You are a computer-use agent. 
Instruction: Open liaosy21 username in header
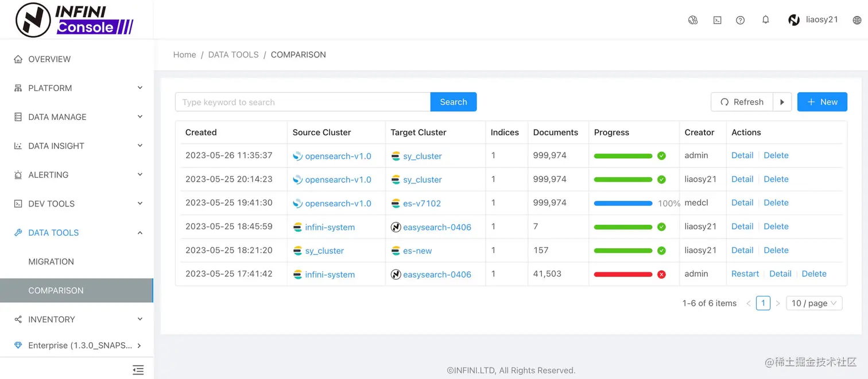coord(822,19)
